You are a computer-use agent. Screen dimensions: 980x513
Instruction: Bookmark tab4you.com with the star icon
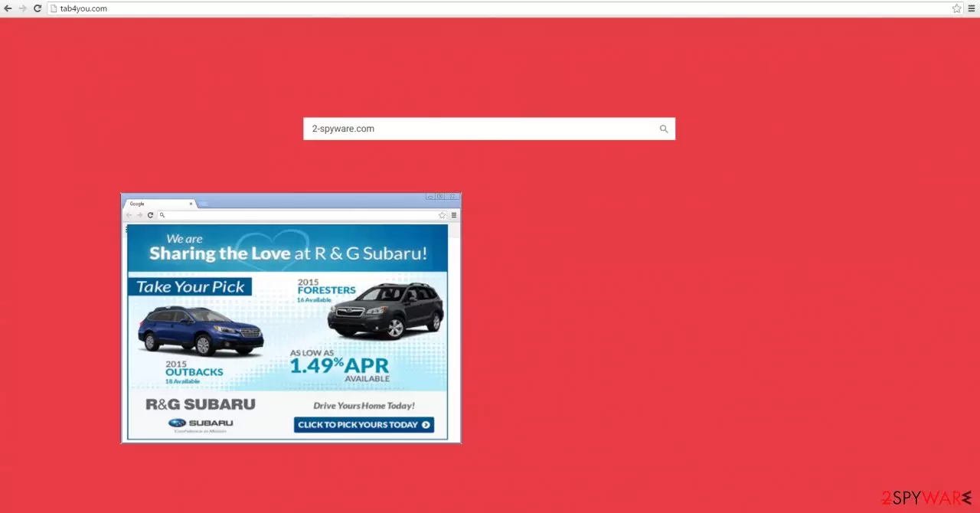pyautogui.click(x=956, y=8)
